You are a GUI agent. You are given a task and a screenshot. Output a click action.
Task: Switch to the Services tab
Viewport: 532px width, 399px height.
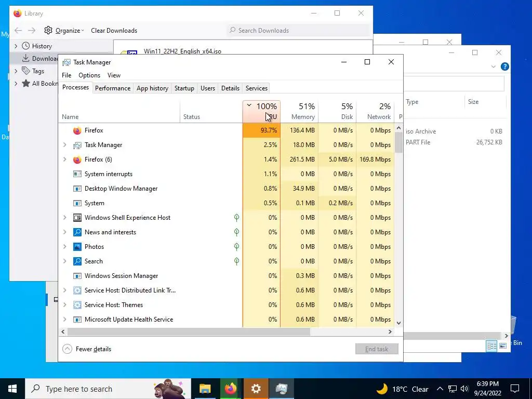257,88
